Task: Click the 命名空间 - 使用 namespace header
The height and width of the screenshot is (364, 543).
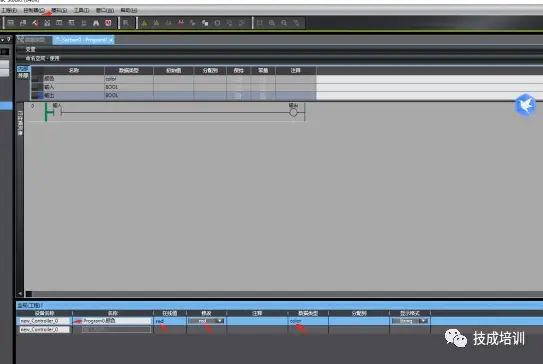Action: tap(42, 59)
